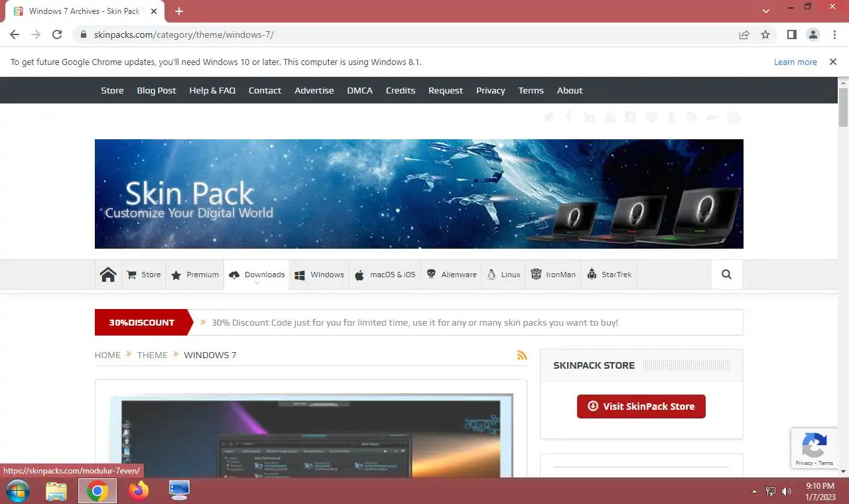Screen dimensions: 849x504
Task: Click the Skin Pack header banner
Action: point(419,194)
